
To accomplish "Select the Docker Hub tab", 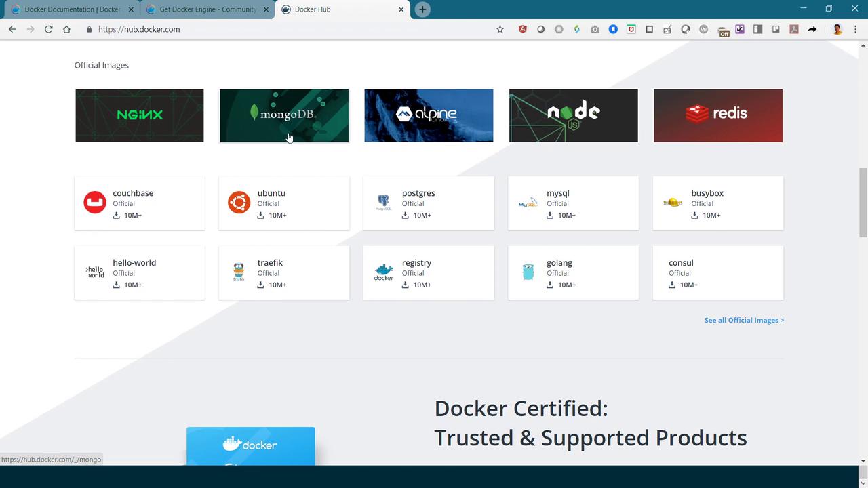I will [x=342, y=9].
